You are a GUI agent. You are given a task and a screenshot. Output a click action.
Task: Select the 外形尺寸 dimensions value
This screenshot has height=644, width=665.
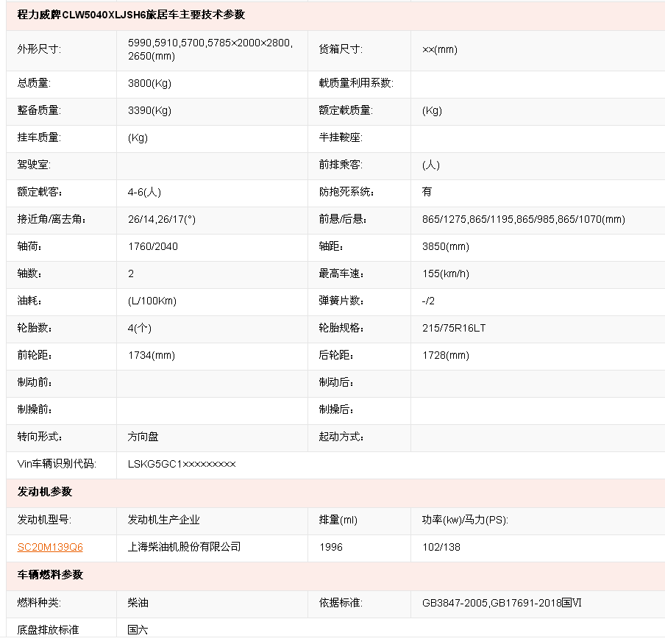(210, 49)
